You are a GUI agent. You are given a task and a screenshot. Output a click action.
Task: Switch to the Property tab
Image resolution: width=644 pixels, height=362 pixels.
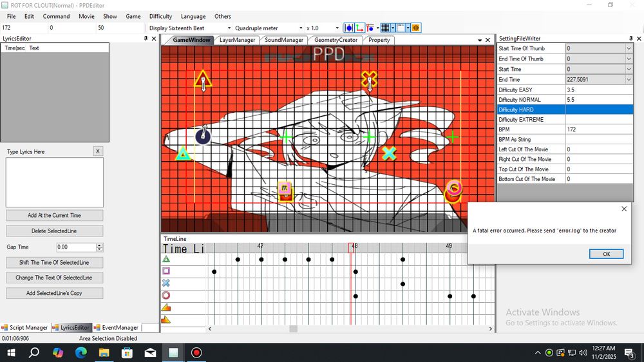pyautogui.click(x=379, y=40)
